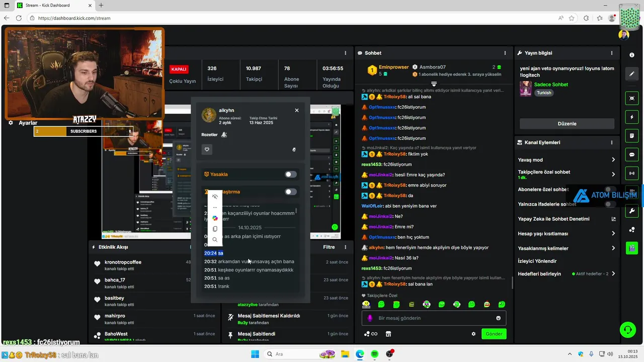The image size is (644, 362).
Task: Click the Turkish language tag
Action: [544, 93]
